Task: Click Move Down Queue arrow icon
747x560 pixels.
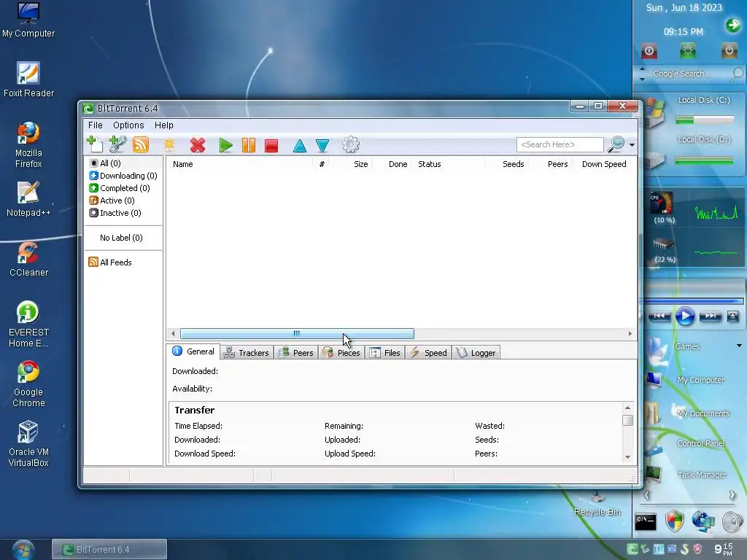Action: 322,145
